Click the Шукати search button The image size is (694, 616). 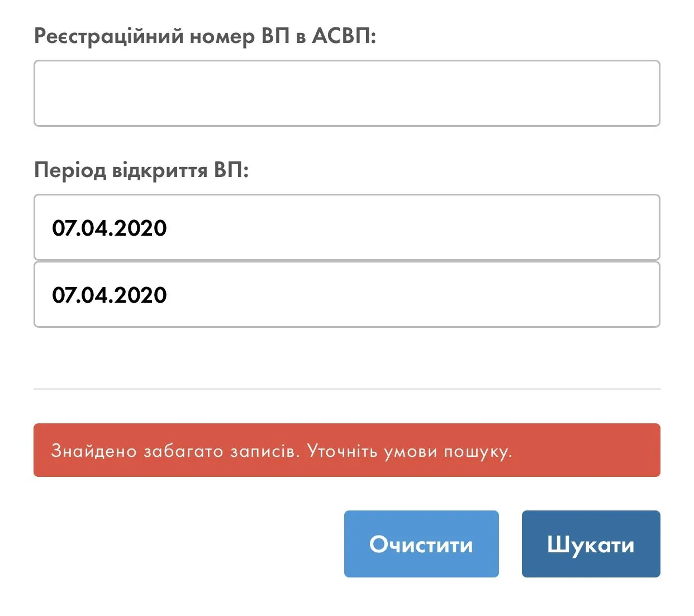click(591, 544)
